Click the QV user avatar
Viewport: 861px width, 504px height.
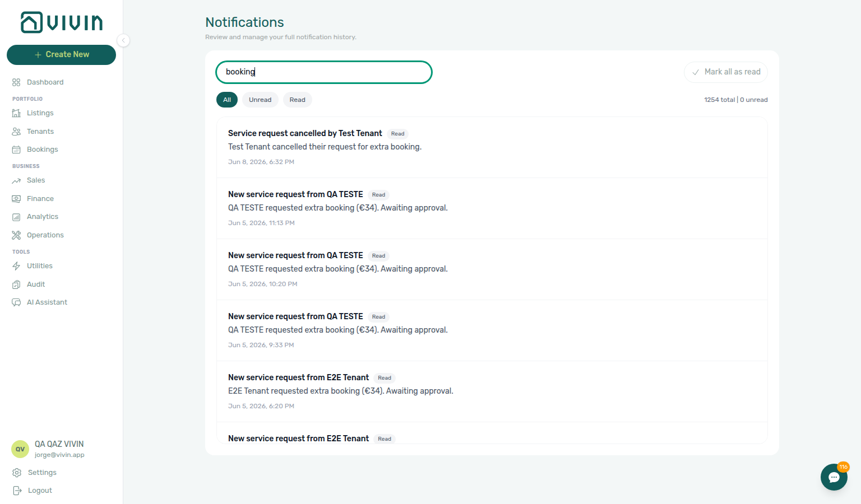click(x=20, y=449)
